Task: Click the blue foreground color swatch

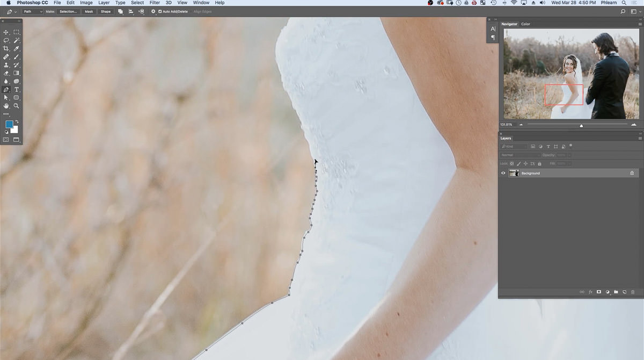Action: (9, 124)
